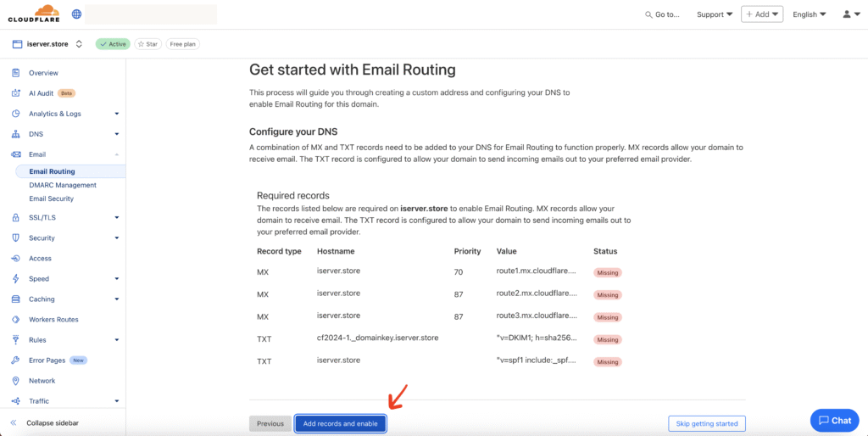Star the iserver.store domain
The width and height of the screenshot is (868, 436).
(147, 44)
